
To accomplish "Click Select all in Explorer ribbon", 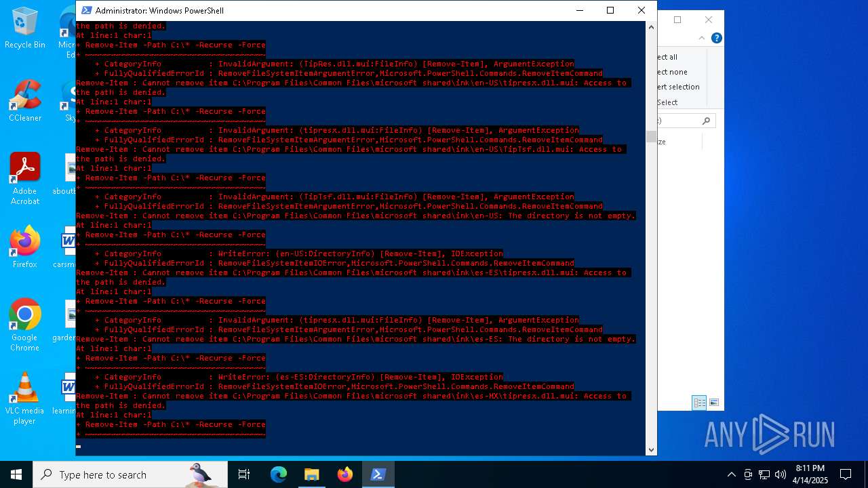I will click(x=667, y=57).
